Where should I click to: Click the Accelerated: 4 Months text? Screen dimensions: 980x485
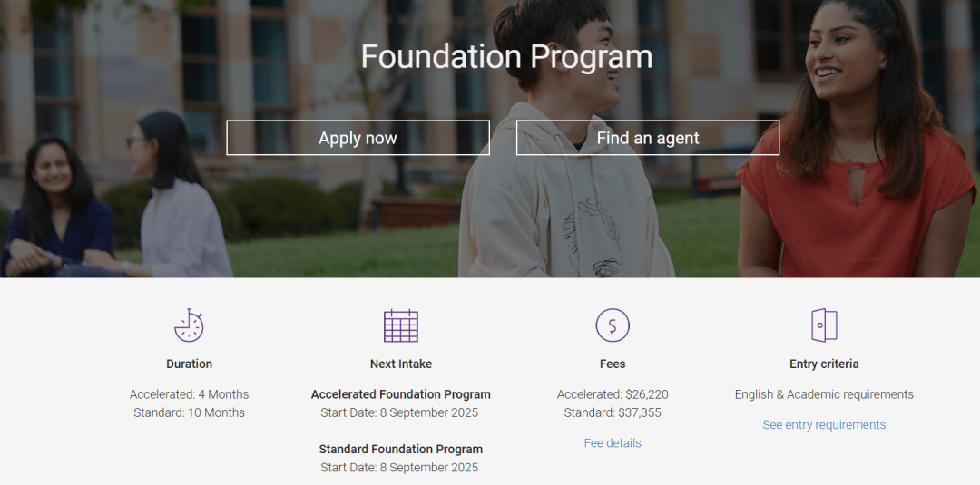point(190,394)
